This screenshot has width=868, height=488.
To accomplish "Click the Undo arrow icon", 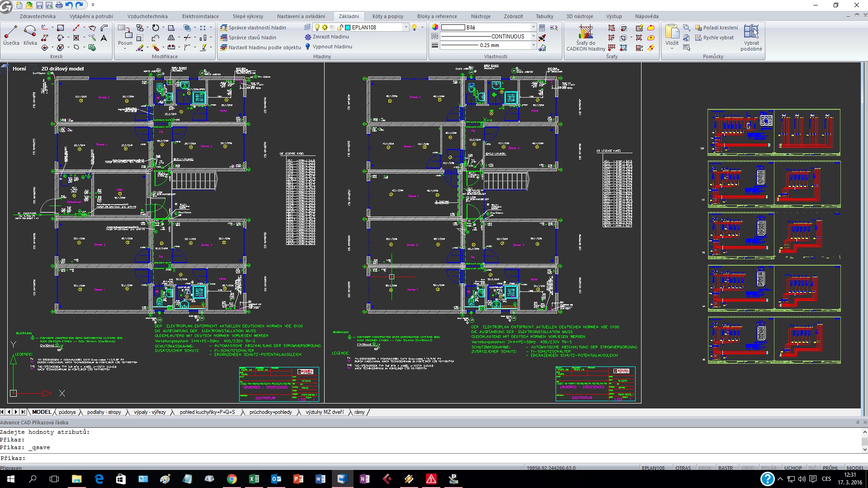I will pos(69,5).
